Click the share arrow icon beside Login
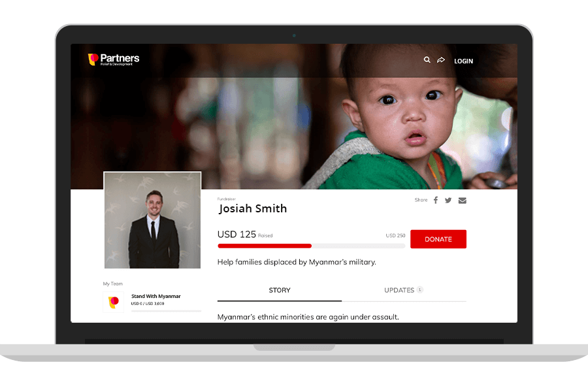Viewport: 588px width, 392px height. (x=441, y=60)
